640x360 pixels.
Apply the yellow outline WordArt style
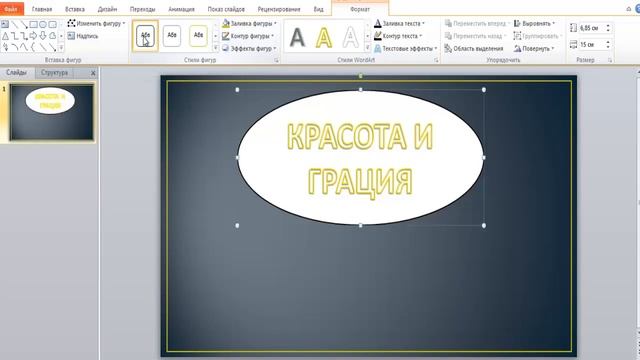[324, 37]
